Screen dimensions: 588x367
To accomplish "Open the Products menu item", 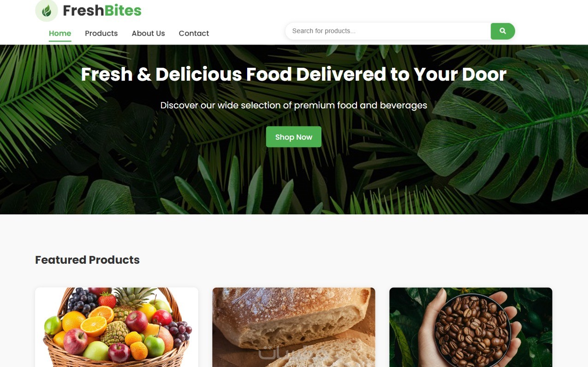I will (101, 33).
